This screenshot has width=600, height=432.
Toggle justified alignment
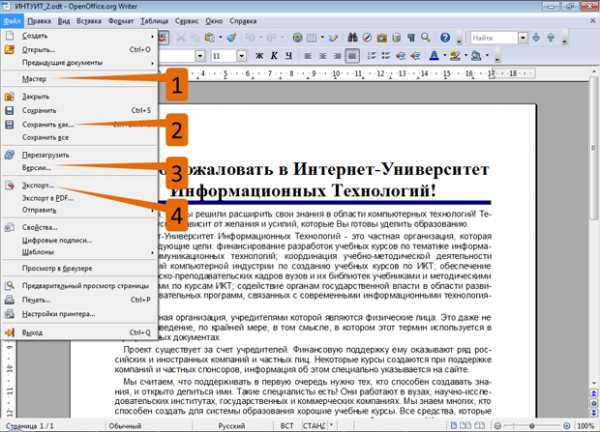tap(352, 56)
